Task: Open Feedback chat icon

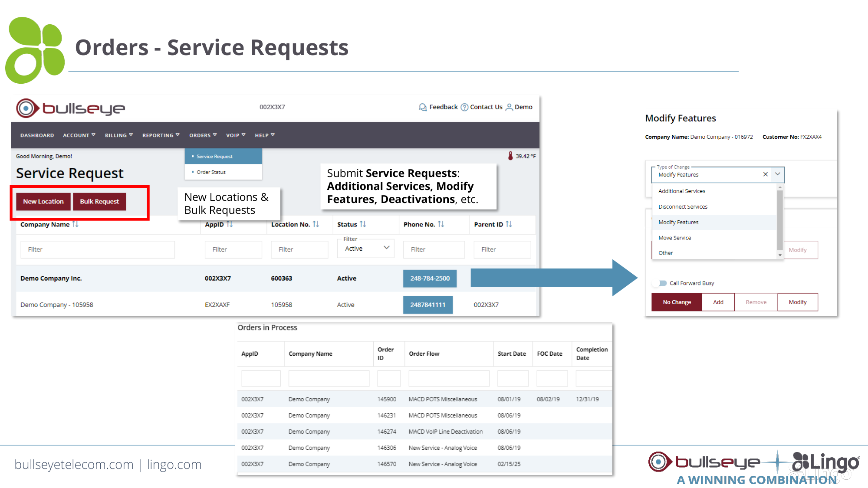Action: (x=422, y=107)
